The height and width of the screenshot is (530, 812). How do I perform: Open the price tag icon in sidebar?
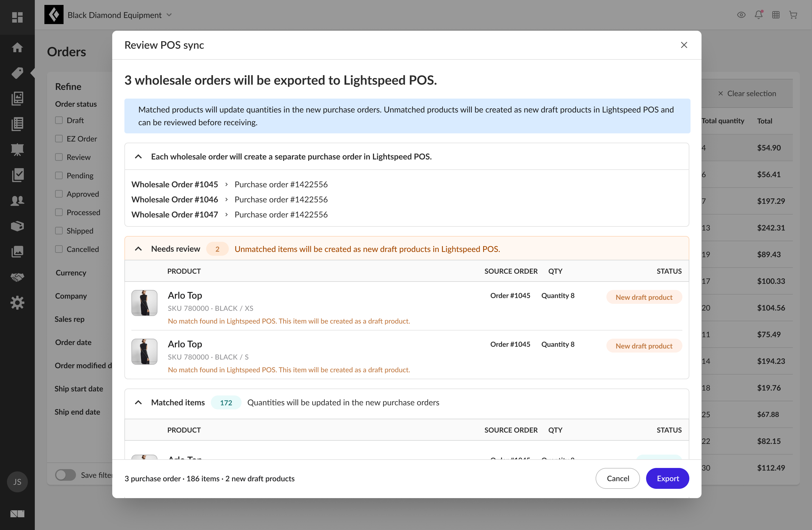coord(17,73)
